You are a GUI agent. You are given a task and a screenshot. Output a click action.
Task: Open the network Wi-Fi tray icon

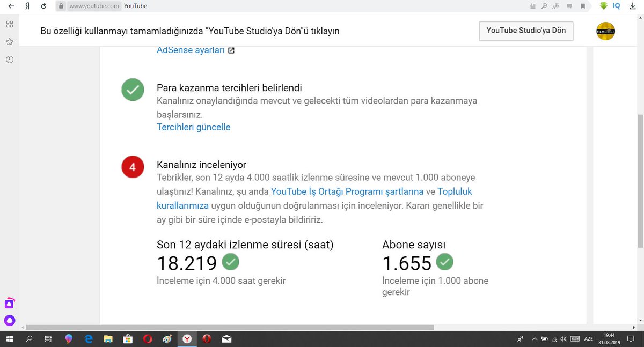click(x=554, y=339)
